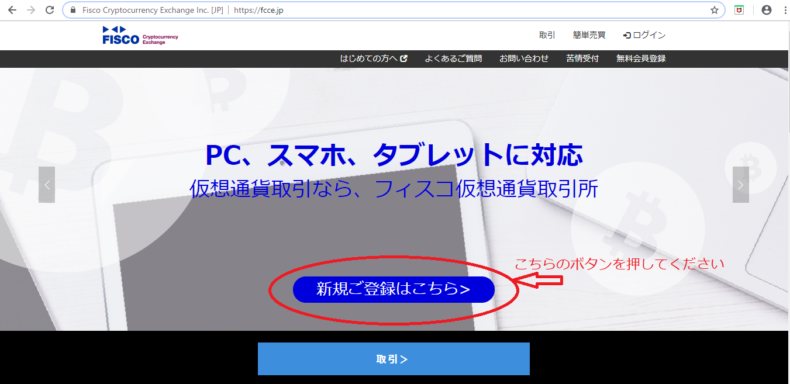
Task: Click the light blue 取引> button
Action: point(393,359)
